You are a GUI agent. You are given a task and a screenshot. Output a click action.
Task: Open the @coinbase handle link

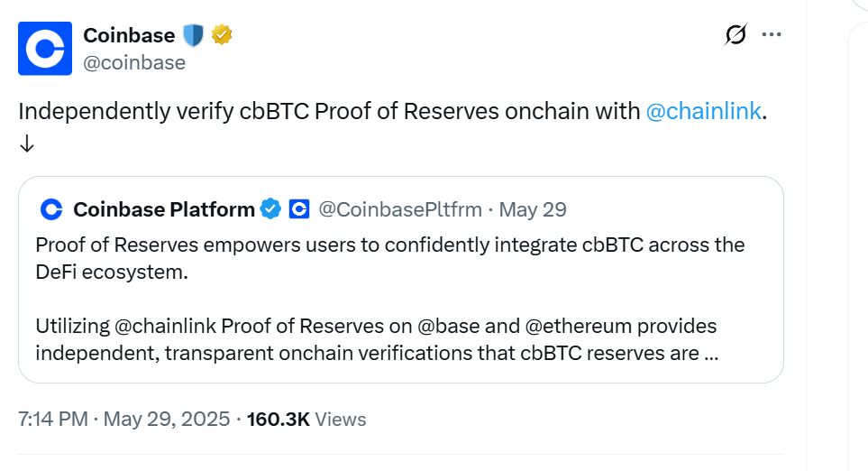coord(134,62)
